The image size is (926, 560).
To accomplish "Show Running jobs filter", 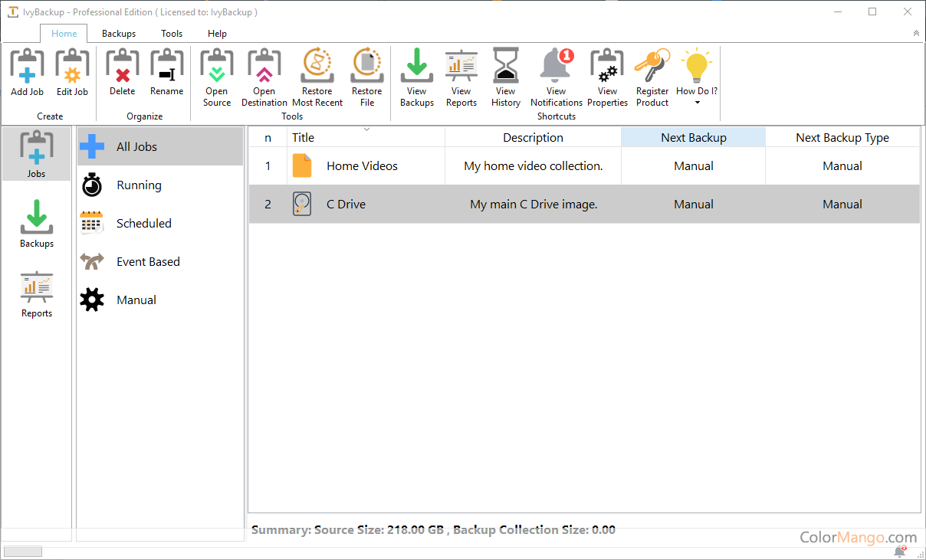I will click(160, 185).
